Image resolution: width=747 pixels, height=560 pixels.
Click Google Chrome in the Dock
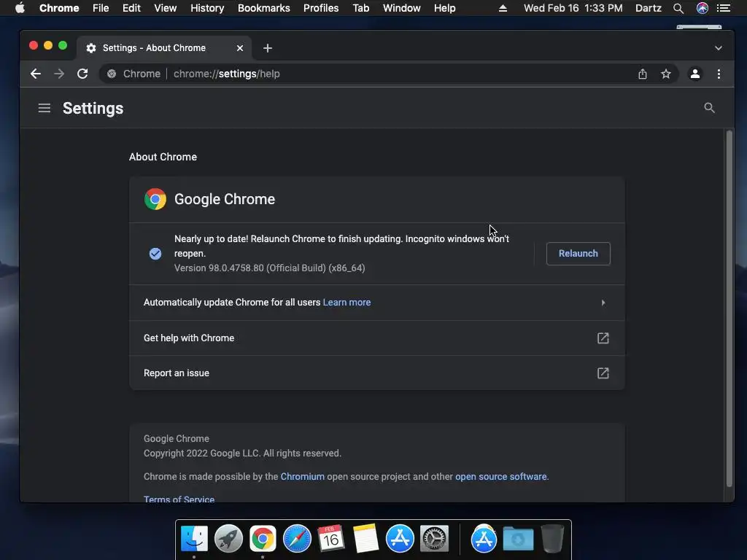263,539
